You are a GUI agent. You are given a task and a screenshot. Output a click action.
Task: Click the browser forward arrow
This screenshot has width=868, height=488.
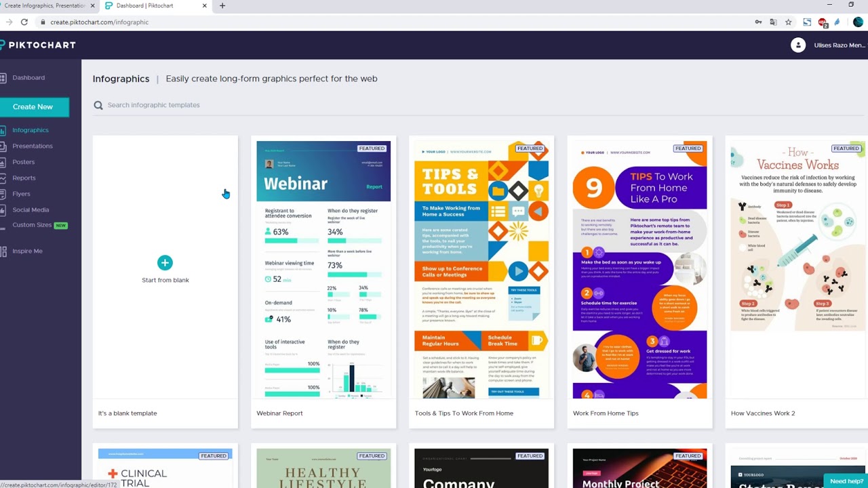[x=9, y=22]
